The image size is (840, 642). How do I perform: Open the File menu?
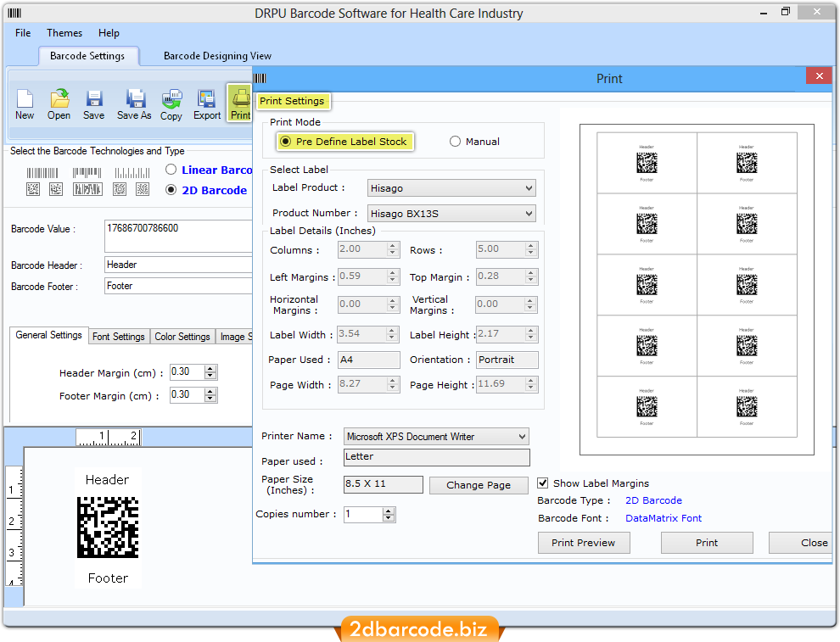(23, 33)
